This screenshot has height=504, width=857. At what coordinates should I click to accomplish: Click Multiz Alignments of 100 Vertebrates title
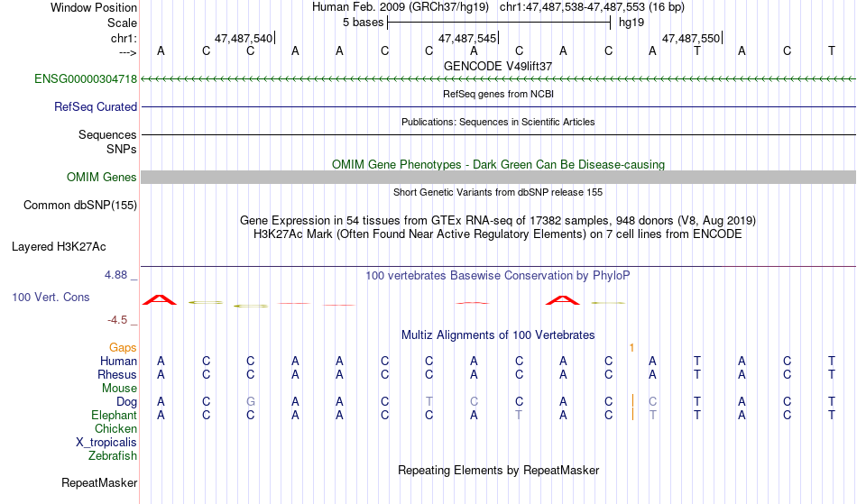click(x=498, y=335)
